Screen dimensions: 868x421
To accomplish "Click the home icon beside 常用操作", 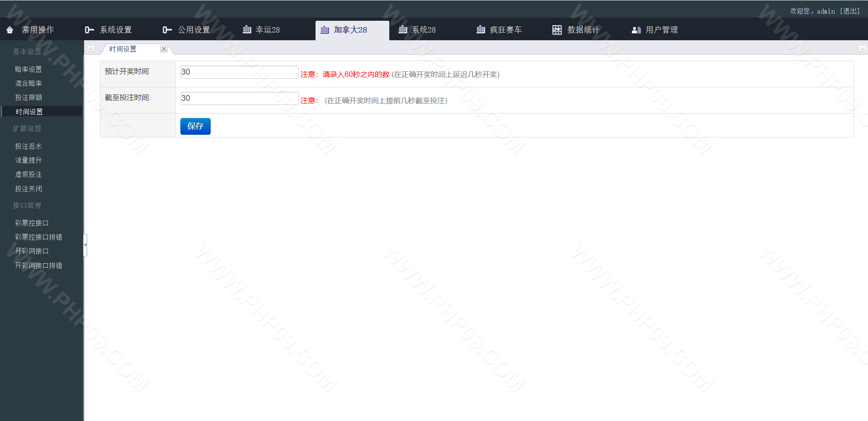I will click(x=10, y=30).
